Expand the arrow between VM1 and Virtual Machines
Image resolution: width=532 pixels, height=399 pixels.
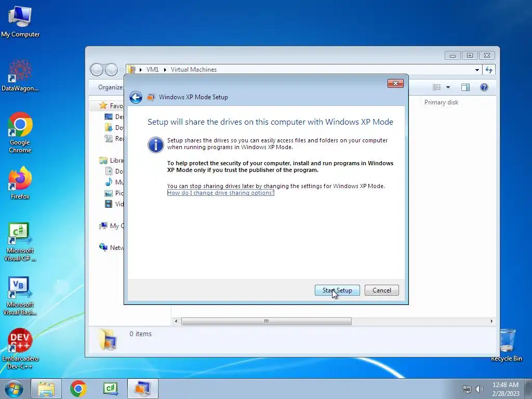coord(165,70)
